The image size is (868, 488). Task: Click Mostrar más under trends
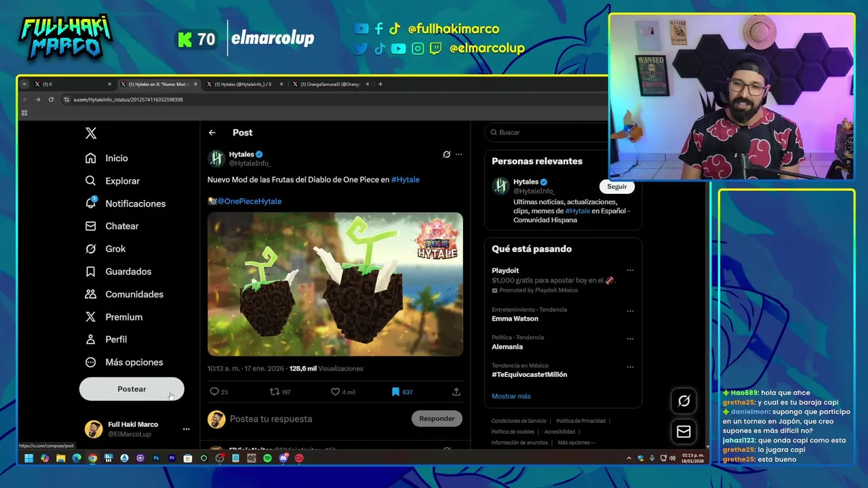click(x=511, y=396)
